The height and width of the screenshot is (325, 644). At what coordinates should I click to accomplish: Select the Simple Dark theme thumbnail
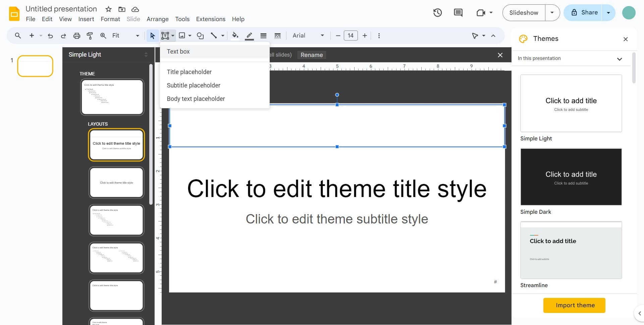tap(571, 177)
